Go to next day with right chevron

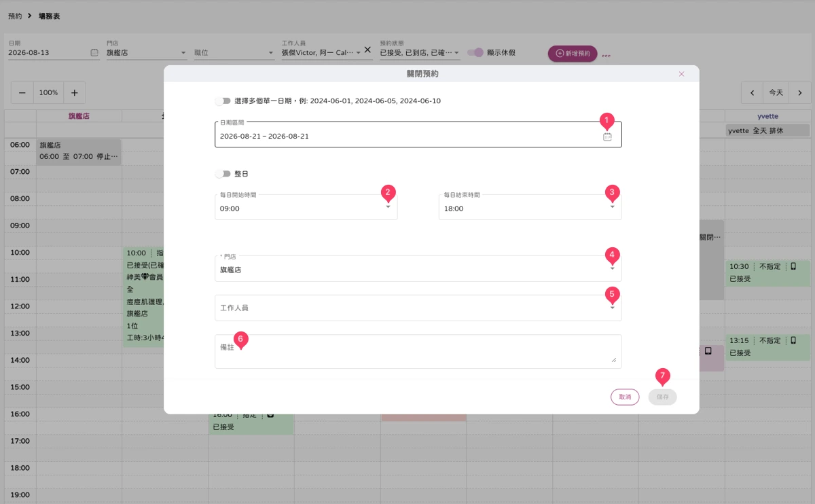point(800,92)
